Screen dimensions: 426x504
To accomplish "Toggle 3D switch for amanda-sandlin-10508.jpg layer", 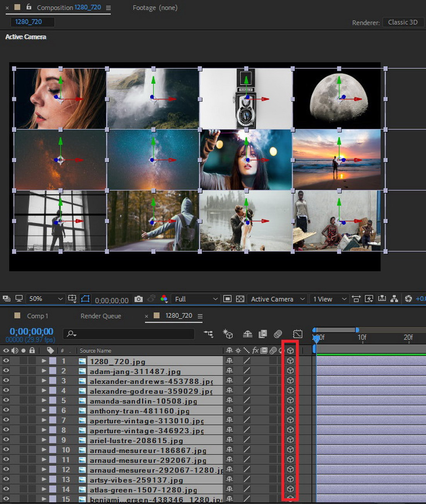I will [290, 400].
